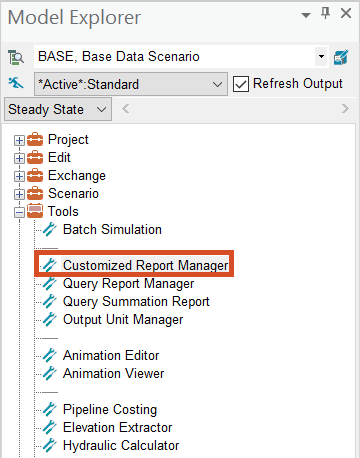360x458 pixels.
Task: Click the Animation Editor wrench icon
Action: 50,355
